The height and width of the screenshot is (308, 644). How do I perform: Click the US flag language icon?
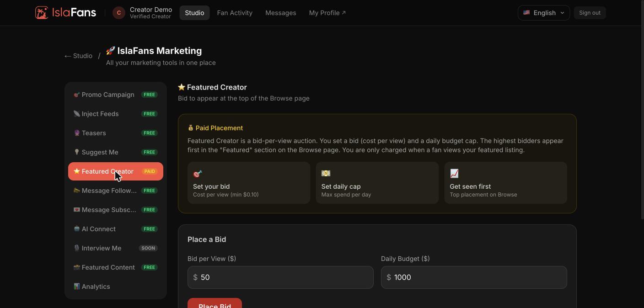coord(526,13)
